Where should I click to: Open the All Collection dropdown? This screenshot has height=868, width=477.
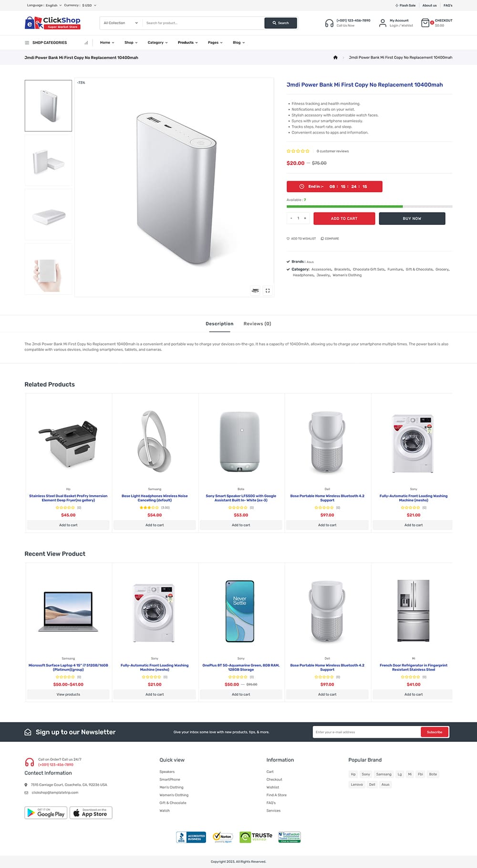pyautogui.click(x=121, y=23)
